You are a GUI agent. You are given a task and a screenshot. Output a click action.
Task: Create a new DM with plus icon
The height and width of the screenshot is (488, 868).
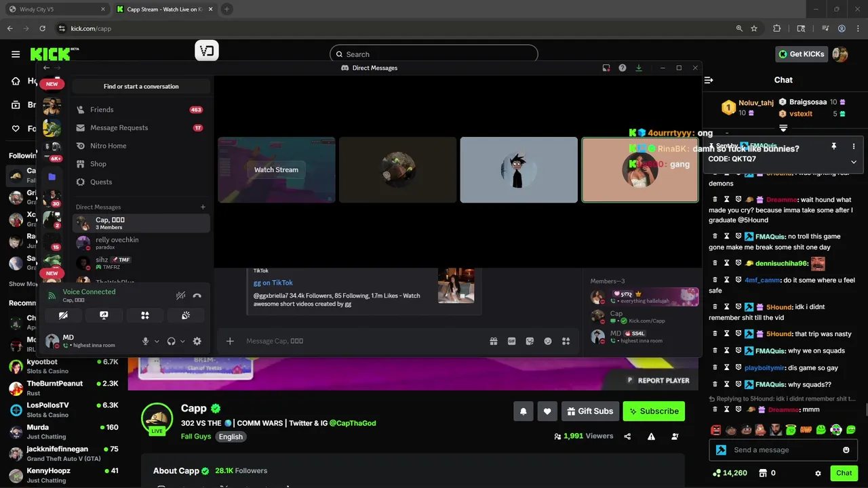pos(203,207)
